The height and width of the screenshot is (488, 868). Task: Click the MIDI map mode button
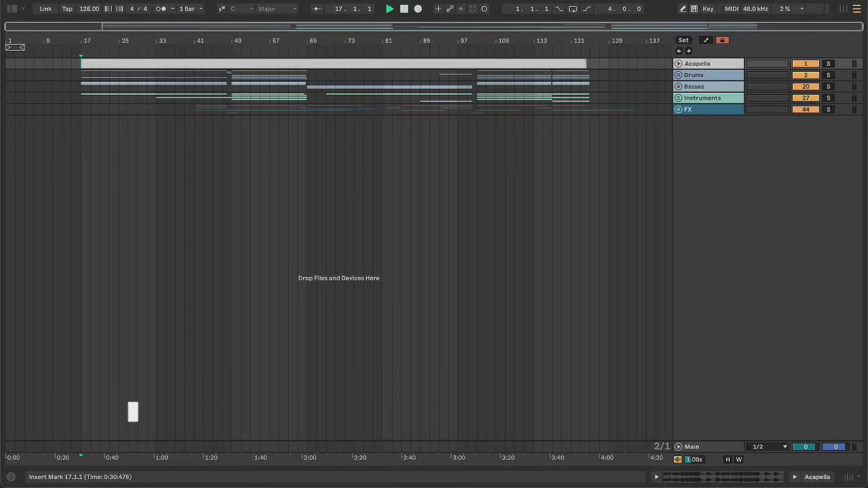732,9
